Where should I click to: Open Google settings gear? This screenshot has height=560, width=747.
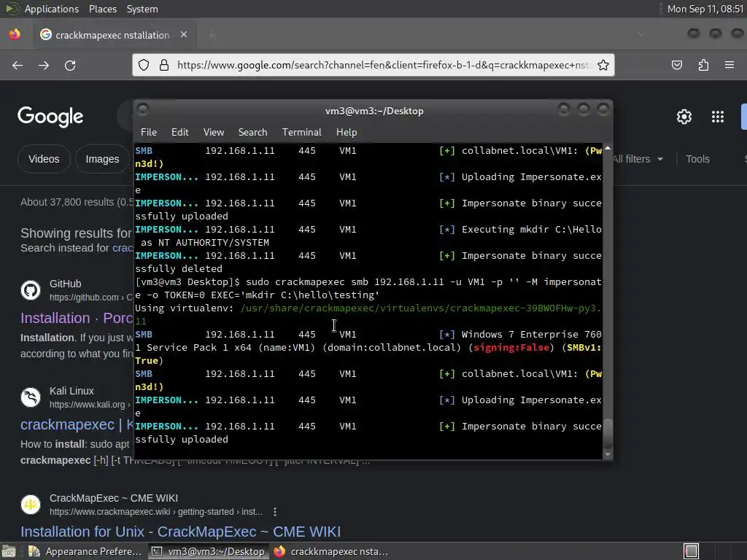click(684, 117)
